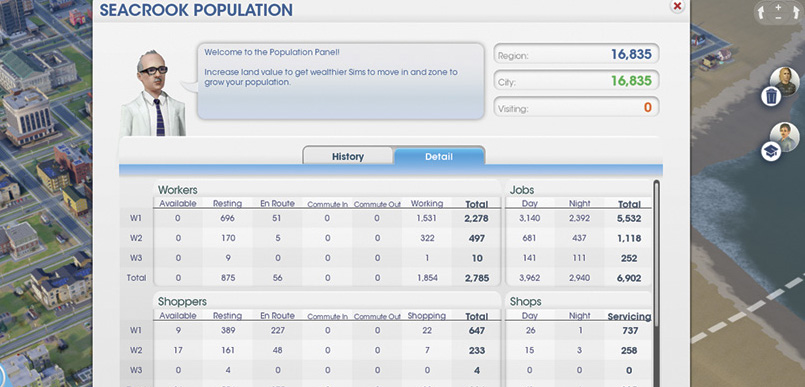Click the garbage trash can advisor icon
This screenshot has width=805, height=387.
pyautogui.click(x=771, y=96)
